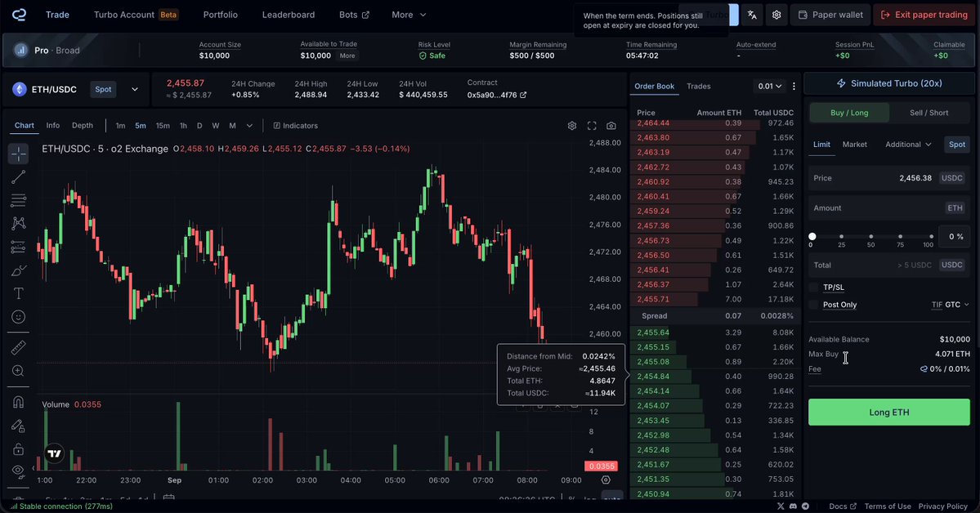This screenshot has height=513, width=980.
Task: Select the Market order tab
Action: [854, 145]
